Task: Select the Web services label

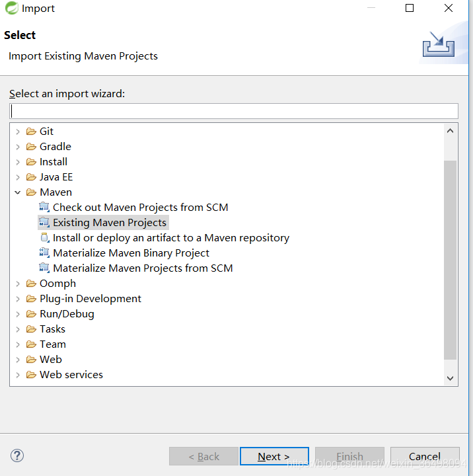Action: pos(71,375)
